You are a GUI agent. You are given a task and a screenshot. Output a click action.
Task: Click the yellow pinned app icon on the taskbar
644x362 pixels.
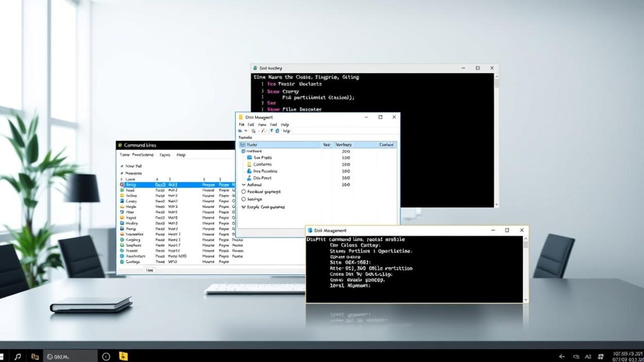[x=124, y=356]
